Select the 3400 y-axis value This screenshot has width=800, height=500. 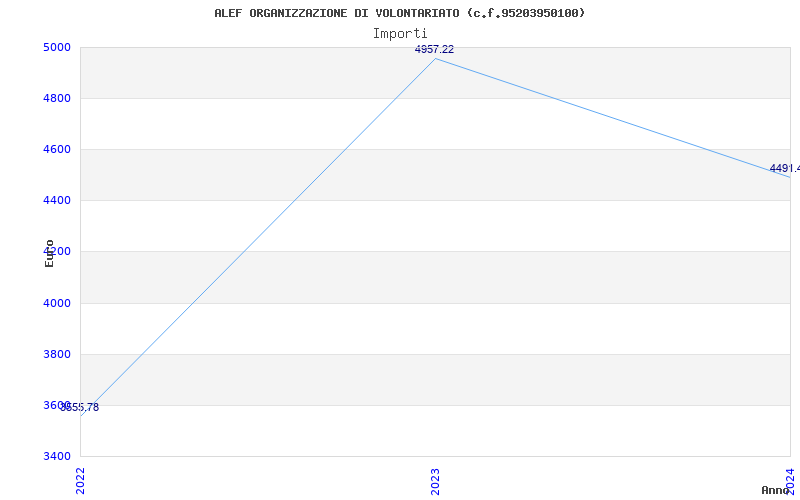57,456
